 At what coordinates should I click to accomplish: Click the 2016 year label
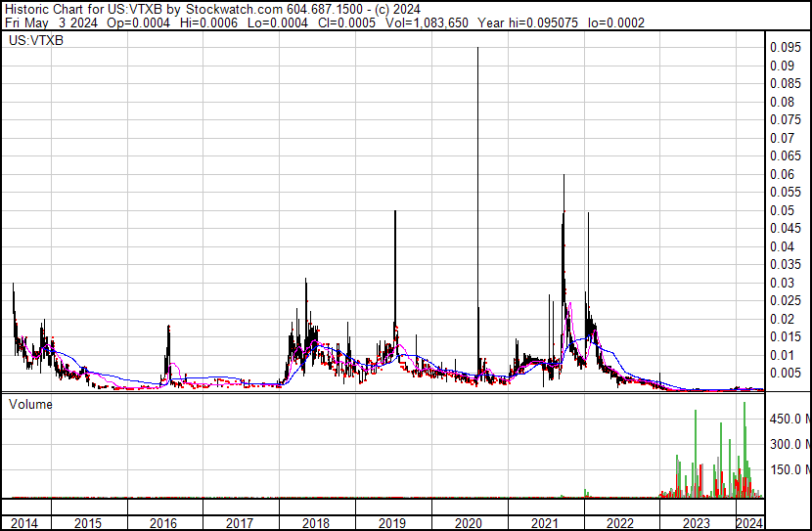[x=163, y=523]
